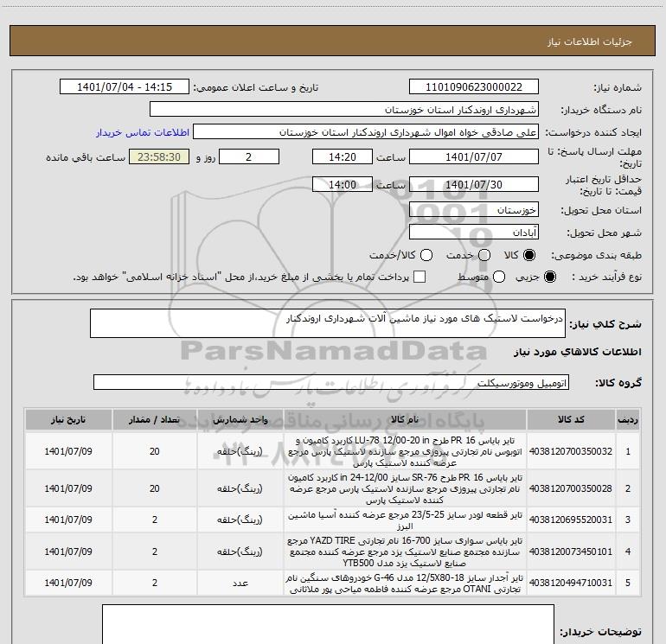666x644 pixels.
Task: Click the جزئیات اطلاعات نیاز header title
Action: [x=590, y=41]
